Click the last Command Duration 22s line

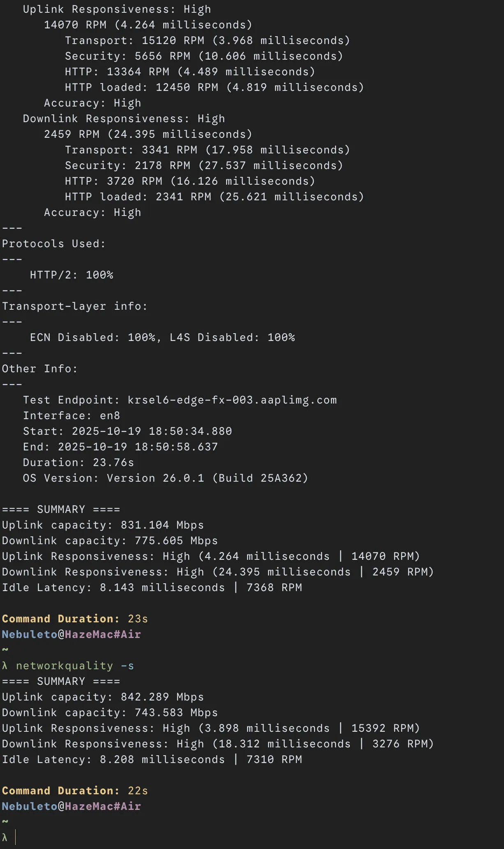(74, 791)
